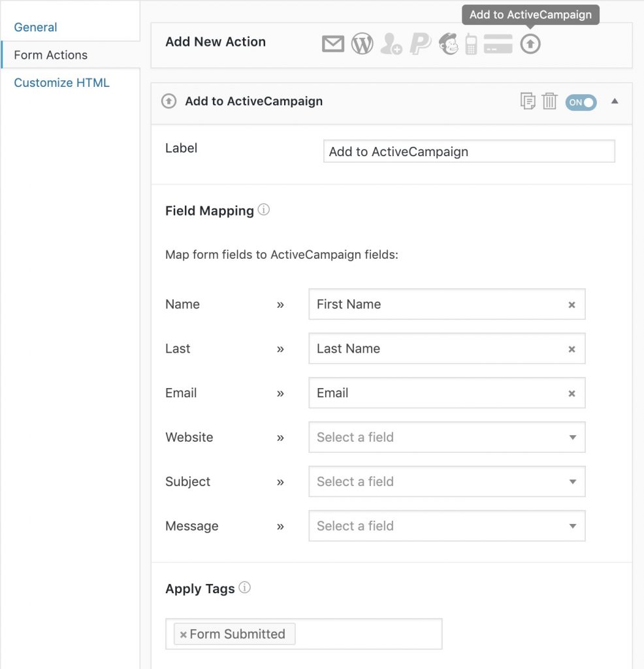The width and height of the screenshot is (644, 669).
Task: Add a Send Email action
Action: tap(332, 44)
